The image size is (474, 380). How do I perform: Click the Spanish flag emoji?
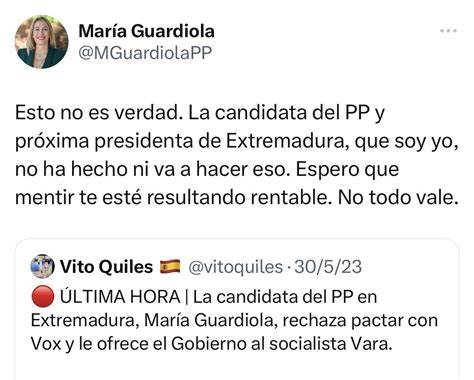coord(170,267)
